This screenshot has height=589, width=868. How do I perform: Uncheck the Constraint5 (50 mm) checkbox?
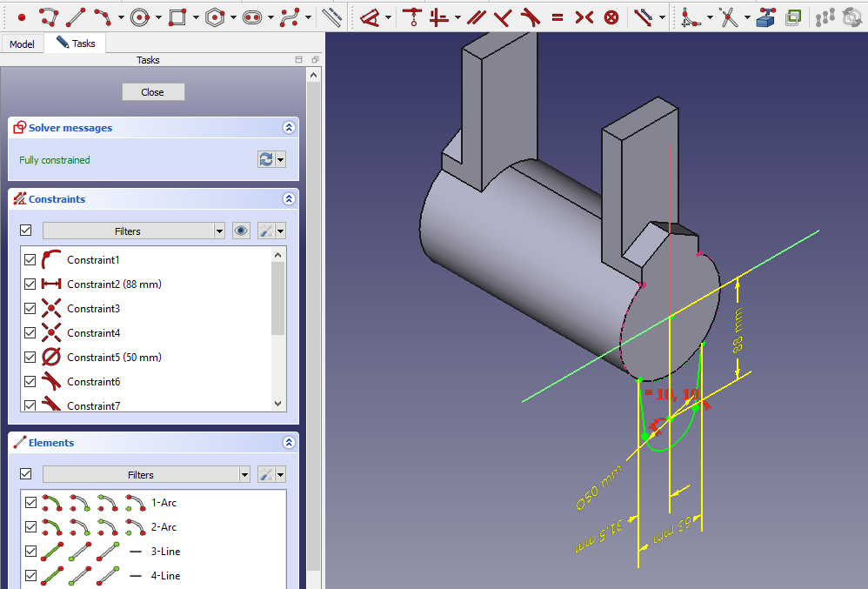click(x=30, y=358)
